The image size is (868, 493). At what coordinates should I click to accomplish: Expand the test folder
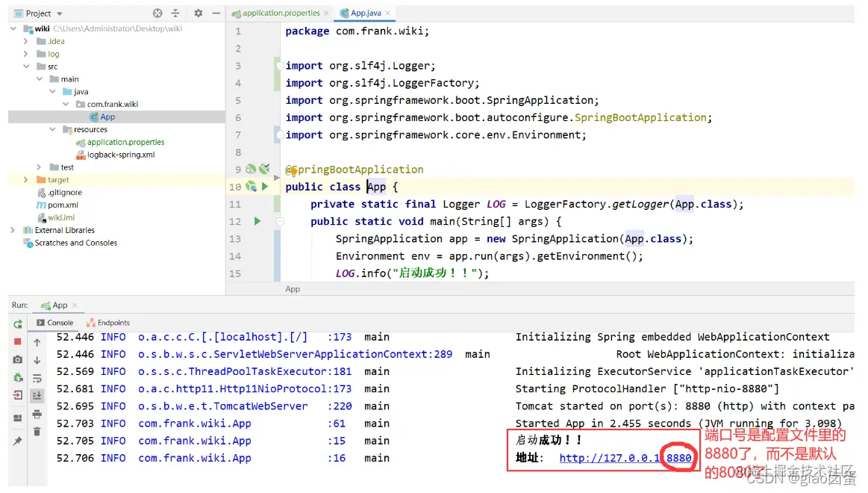pyautogui.click(x=39, y=167)
